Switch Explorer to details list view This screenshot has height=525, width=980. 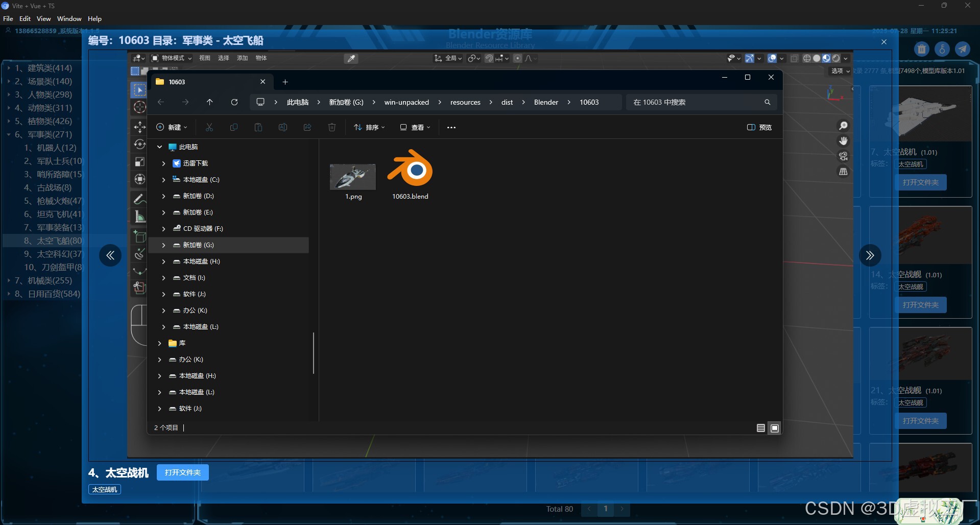click(761, 428)
